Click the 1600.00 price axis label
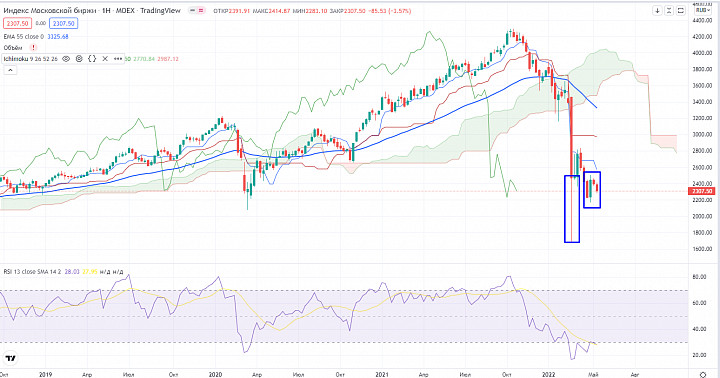This screenshot has height=378, width=720. click(703, 249)
